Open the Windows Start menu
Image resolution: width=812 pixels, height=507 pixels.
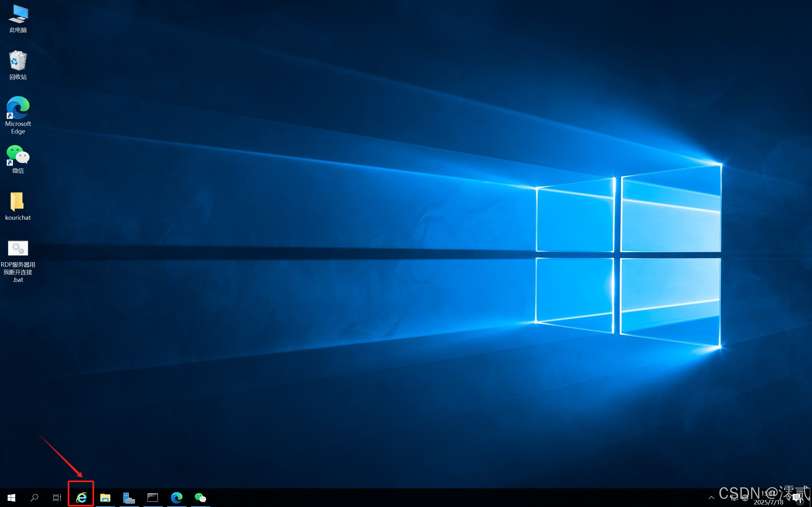11,497
